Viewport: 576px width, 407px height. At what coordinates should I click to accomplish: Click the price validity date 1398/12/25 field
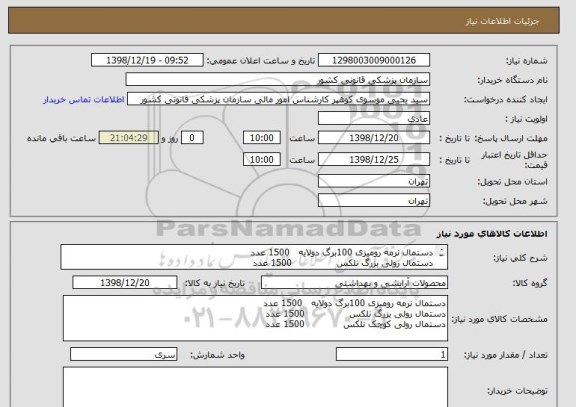pyautogui.click(x=374, y=160)
